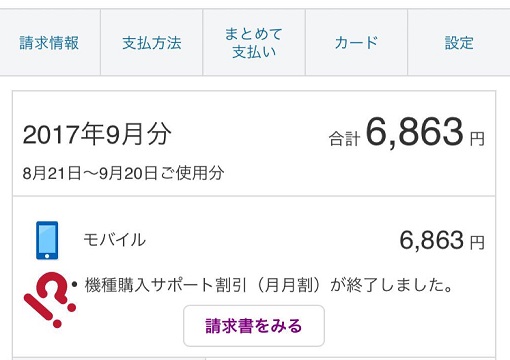
Task: Open the 設定 tab
Action: [x=459, y=43]
